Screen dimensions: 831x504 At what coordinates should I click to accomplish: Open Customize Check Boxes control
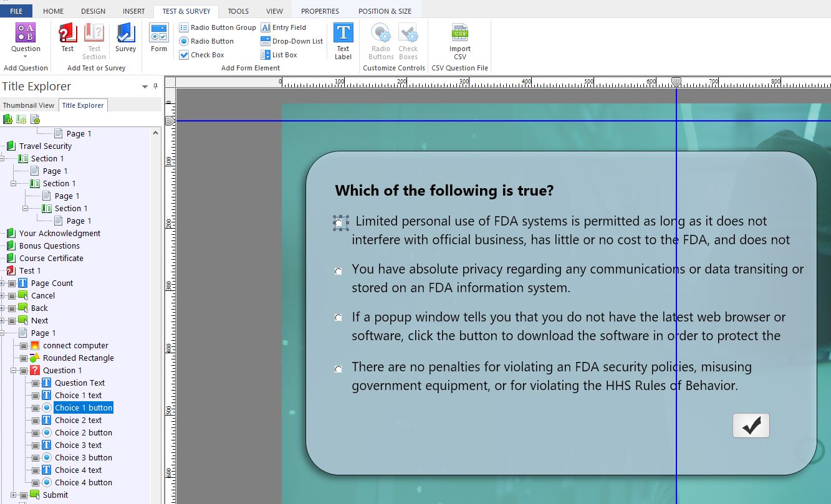pyautogui.click(x=408, y=41)
